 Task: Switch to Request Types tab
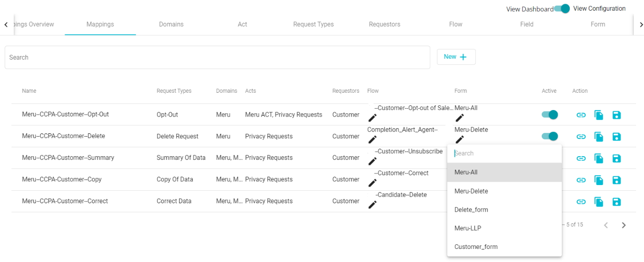point(313,24)
